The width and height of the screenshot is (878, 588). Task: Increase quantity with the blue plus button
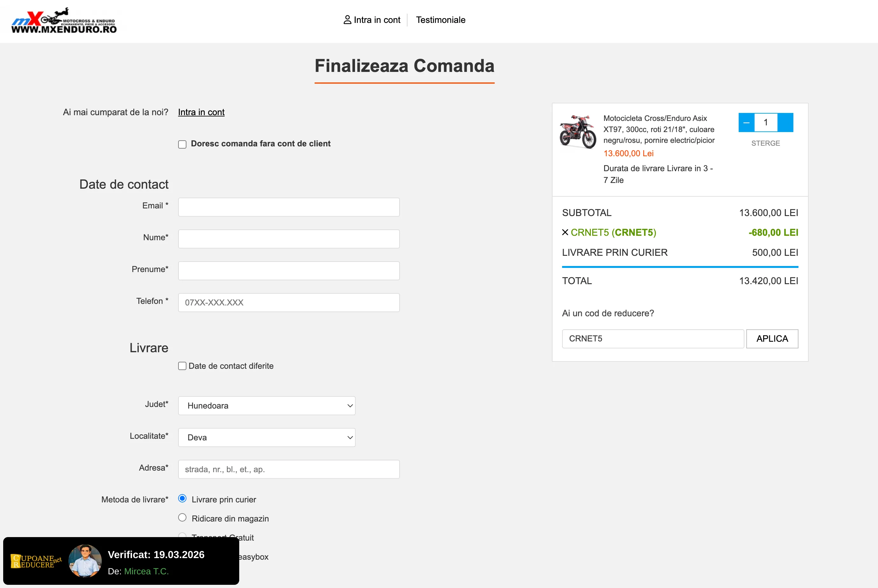coord(785,122)
